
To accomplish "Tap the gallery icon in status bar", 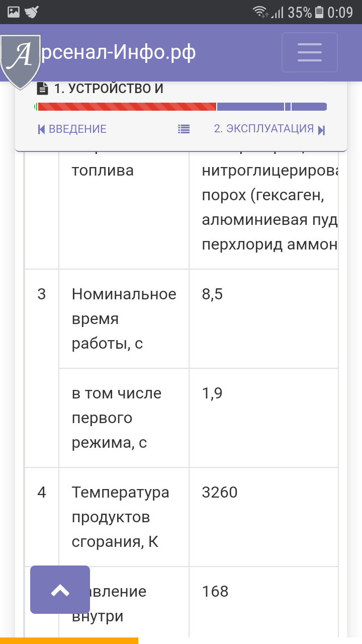I will pos(14,12).
